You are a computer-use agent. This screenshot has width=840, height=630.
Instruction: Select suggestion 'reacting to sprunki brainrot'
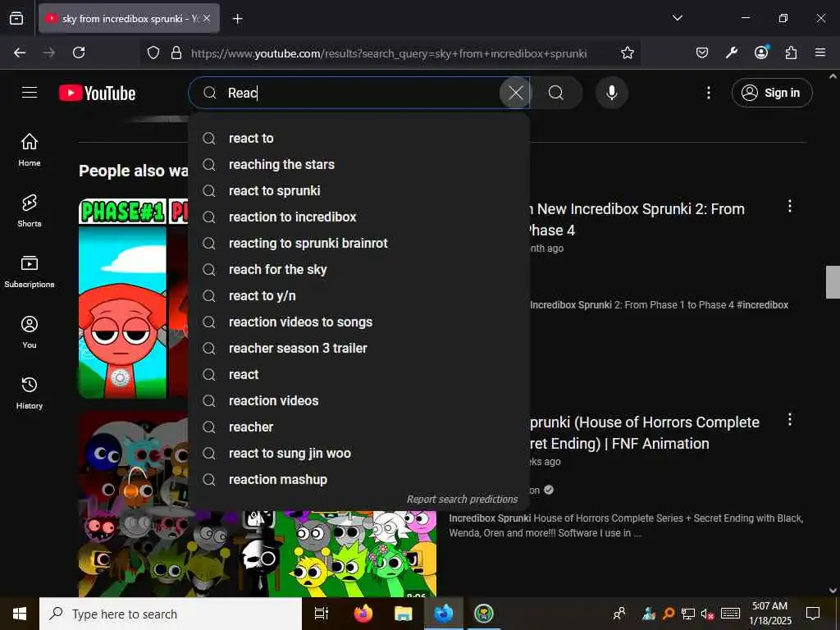pos(359,243)
